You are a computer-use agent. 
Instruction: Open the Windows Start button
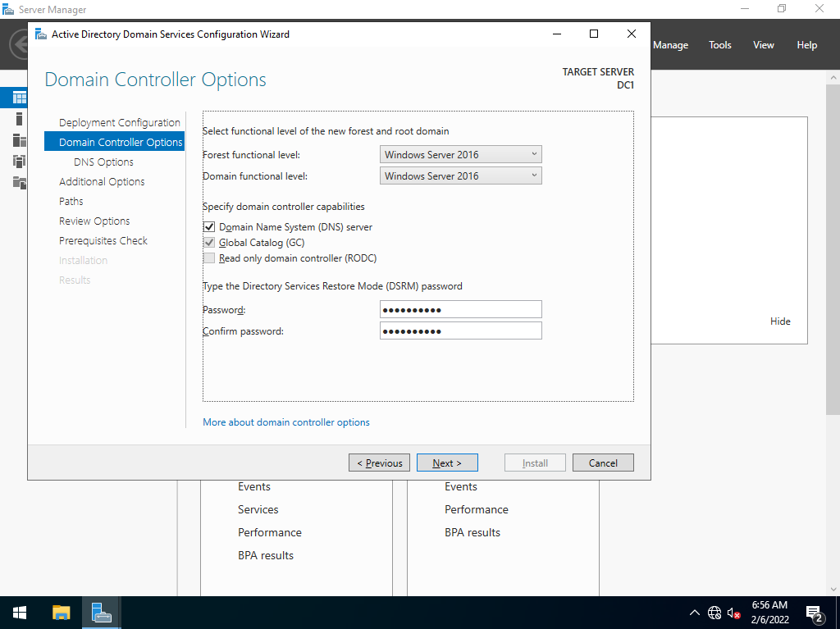20,613
